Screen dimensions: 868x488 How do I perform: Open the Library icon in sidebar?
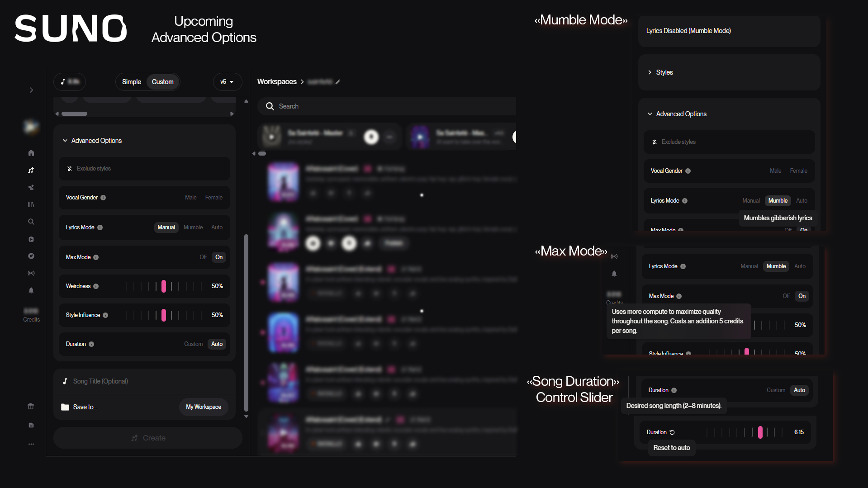coord(31,204)
